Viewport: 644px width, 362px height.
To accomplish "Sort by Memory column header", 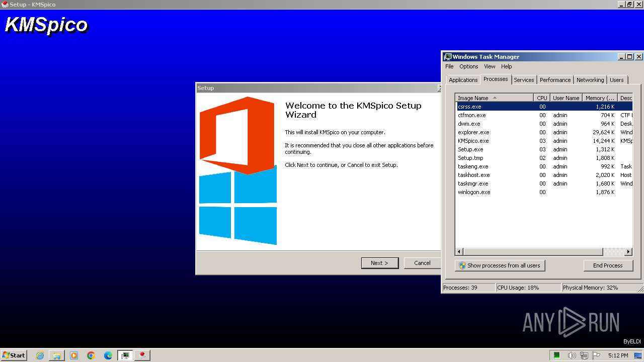I will [x=600, y=98].
